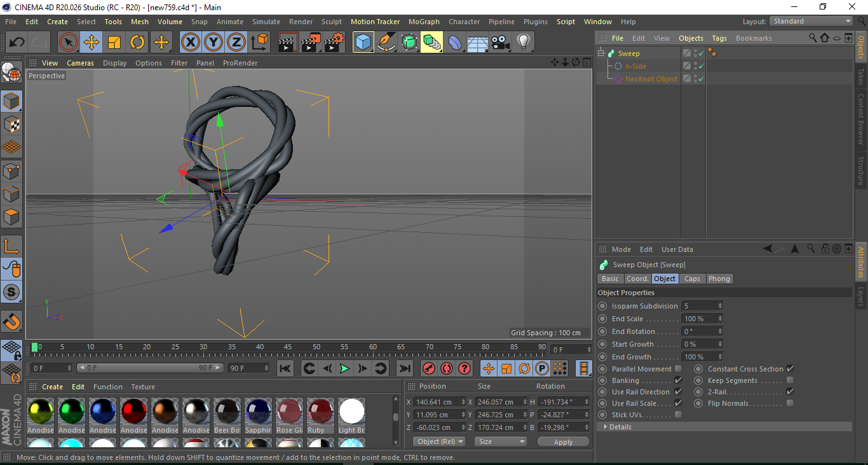Go to the end of animation
Viewport: 868px width, 465px height.
coord(404,368)
